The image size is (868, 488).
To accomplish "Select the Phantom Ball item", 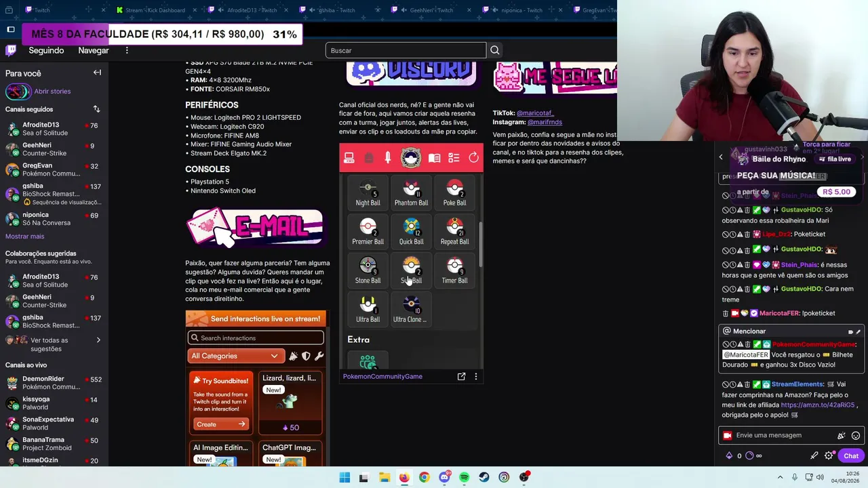I will (x=411, y=193).
